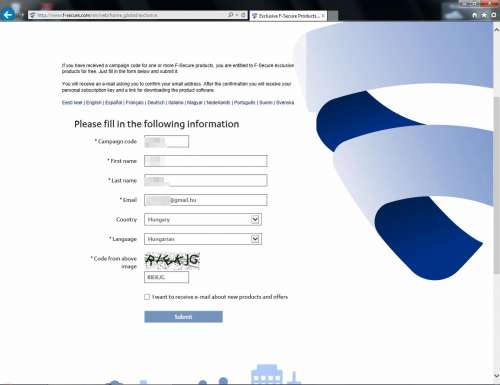This screenshot has width=500, height=385.
Task: Open the Favorites star icon
Action: tap(484, 15)
